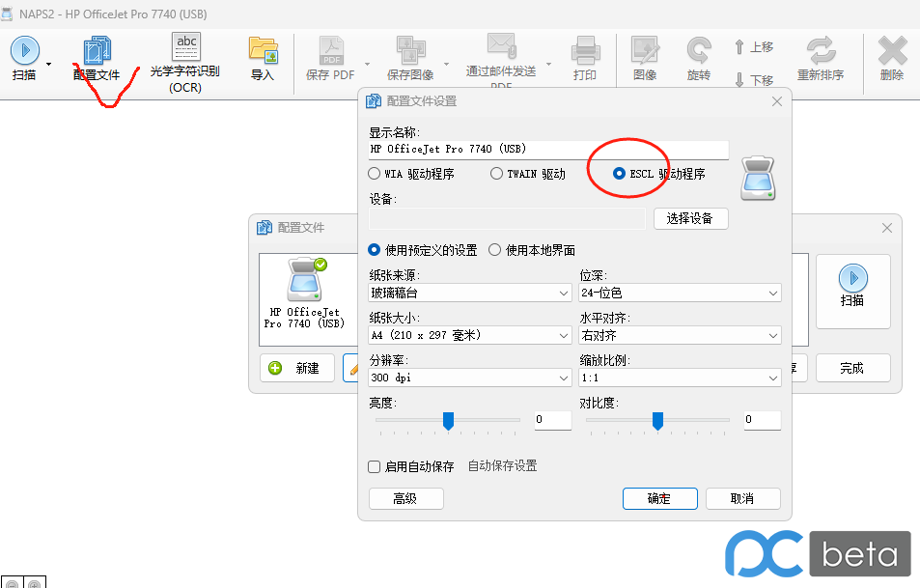
Task: Open the 纸张来源 dropdown
Action: pyautogui.click(x=470, y=293)
